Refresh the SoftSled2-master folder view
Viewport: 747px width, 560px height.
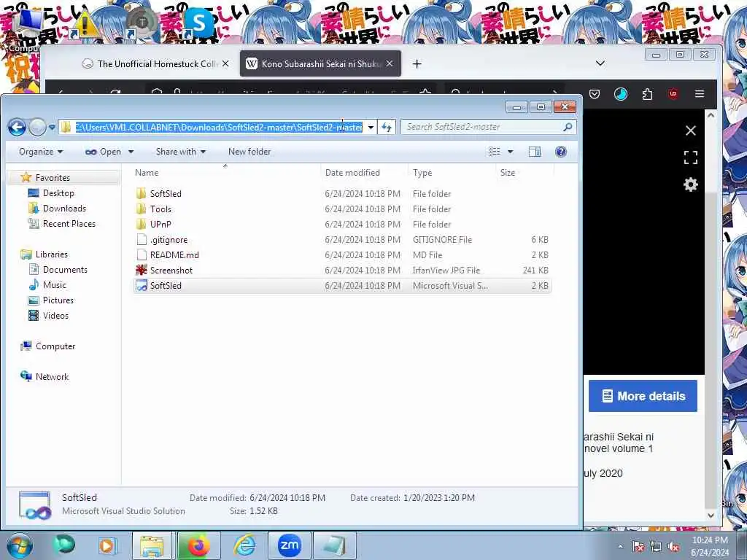387,127
